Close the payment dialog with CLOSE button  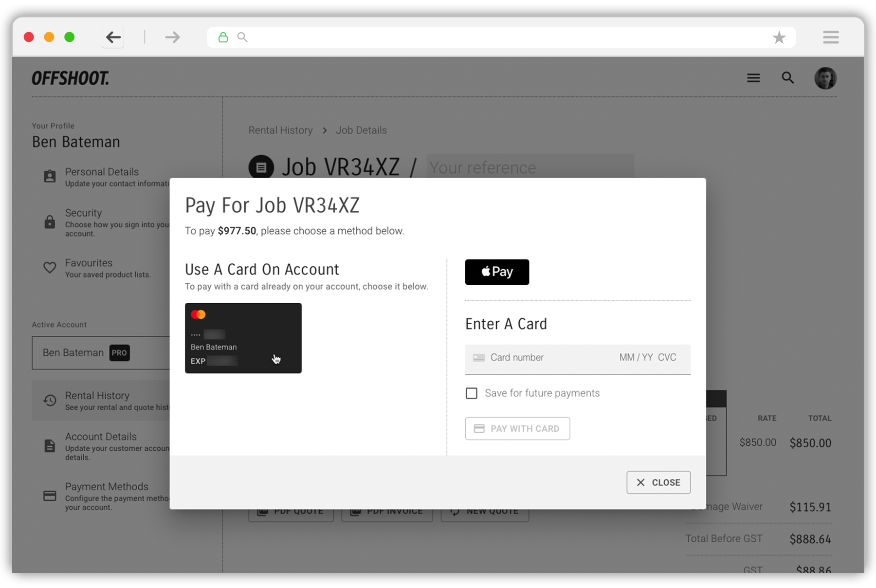pos(658,482)
